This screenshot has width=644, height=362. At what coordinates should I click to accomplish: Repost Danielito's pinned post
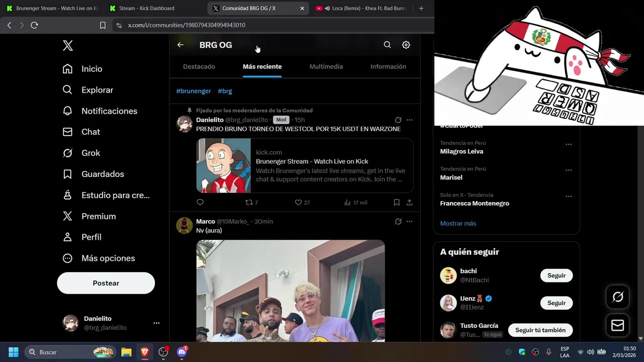pos(251,203)
